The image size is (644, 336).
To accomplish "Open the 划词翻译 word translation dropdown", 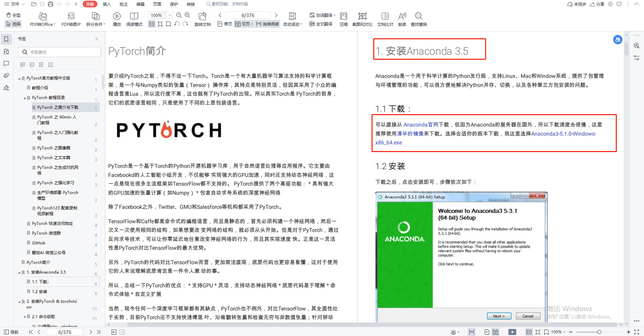I will tap(323, 15).
